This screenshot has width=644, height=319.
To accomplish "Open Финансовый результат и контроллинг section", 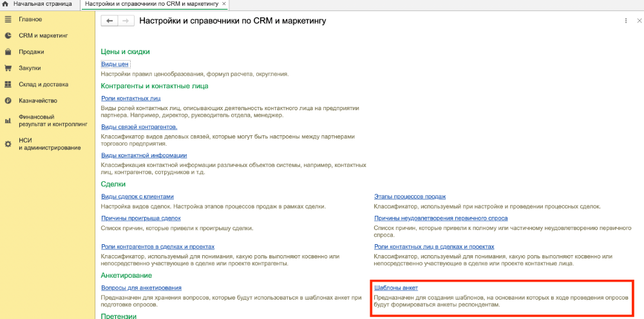I will (x=53, y=120).
